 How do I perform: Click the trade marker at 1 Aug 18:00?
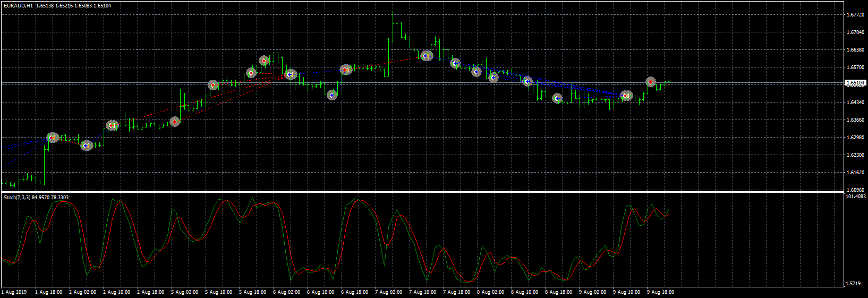point(53,138)
